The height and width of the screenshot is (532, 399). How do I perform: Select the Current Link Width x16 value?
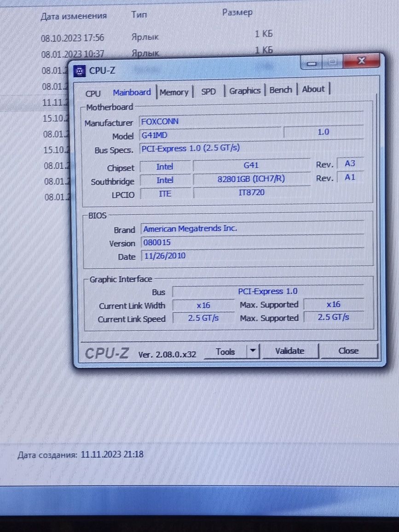pos(203,306)
